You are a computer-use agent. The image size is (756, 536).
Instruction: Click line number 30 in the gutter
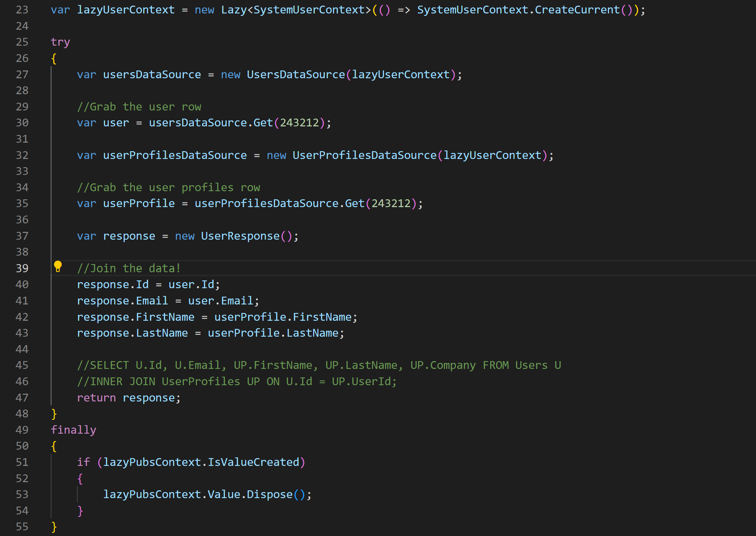[22, 123]
